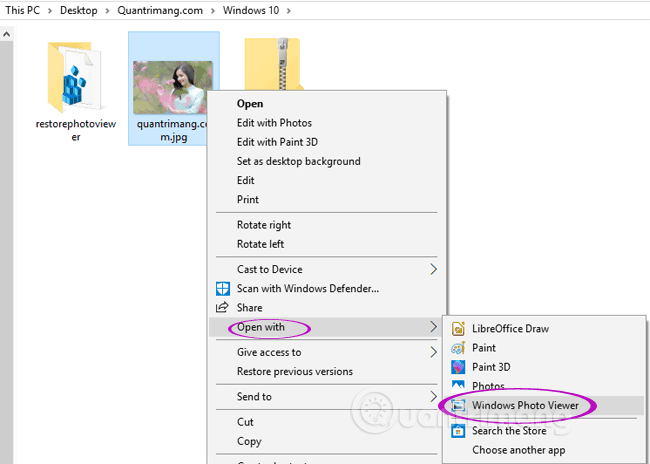
Task: Choose Open from the context menu
Action: click(327, 104)
